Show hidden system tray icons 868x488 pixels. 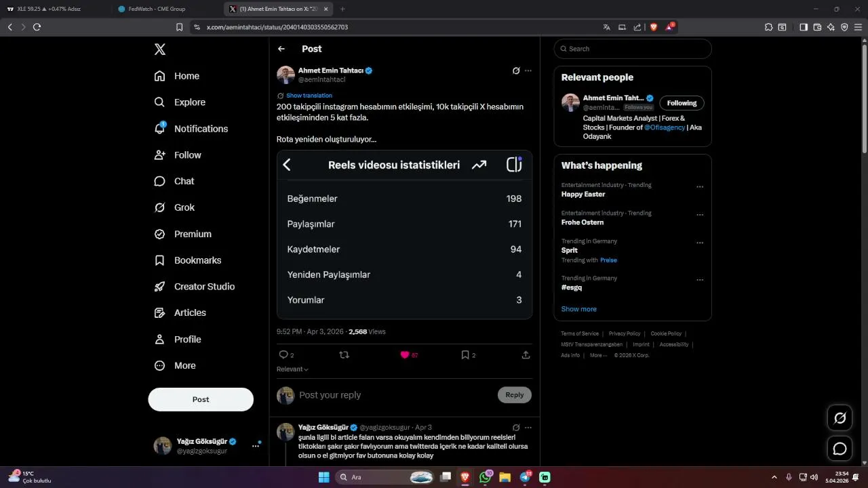click(774, 477)
